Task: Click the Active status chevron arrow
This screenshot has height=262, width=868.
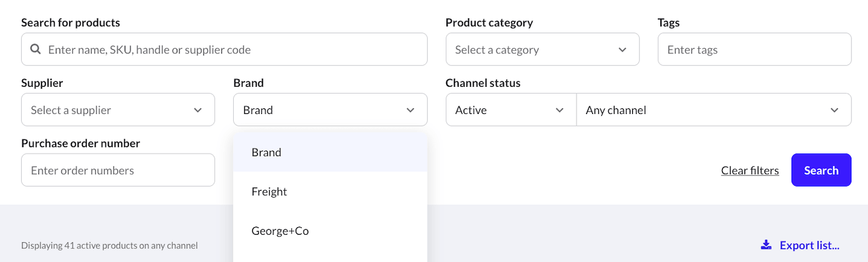Action: [x=559, y=110]
